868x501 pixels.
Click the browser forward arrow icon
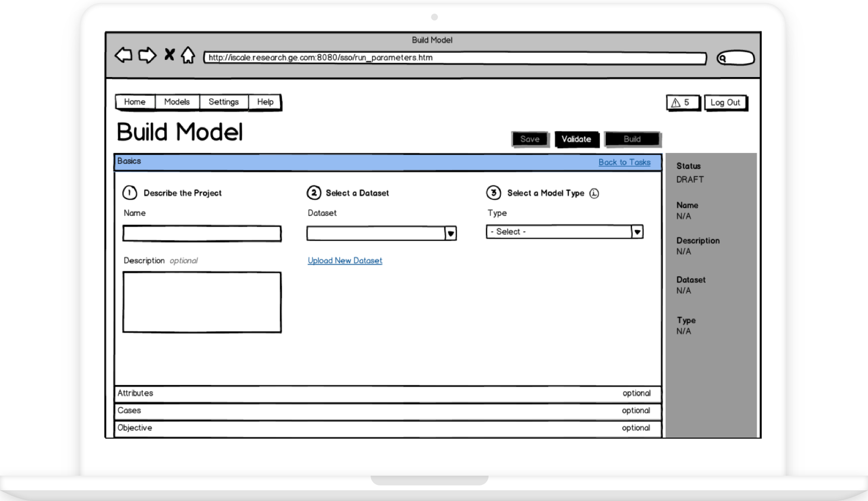pos(147,55)
